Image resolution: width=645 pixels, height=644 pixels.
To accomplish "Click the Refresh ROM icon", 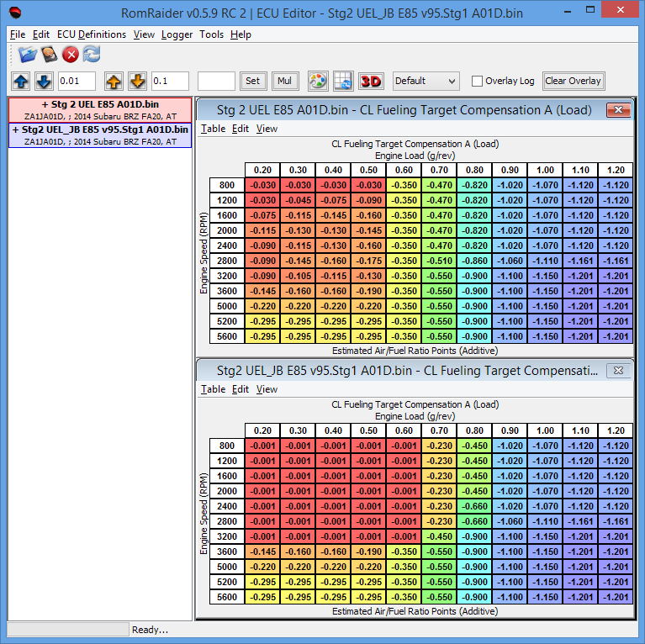I will pyautogui.click(x=91, y=55).
